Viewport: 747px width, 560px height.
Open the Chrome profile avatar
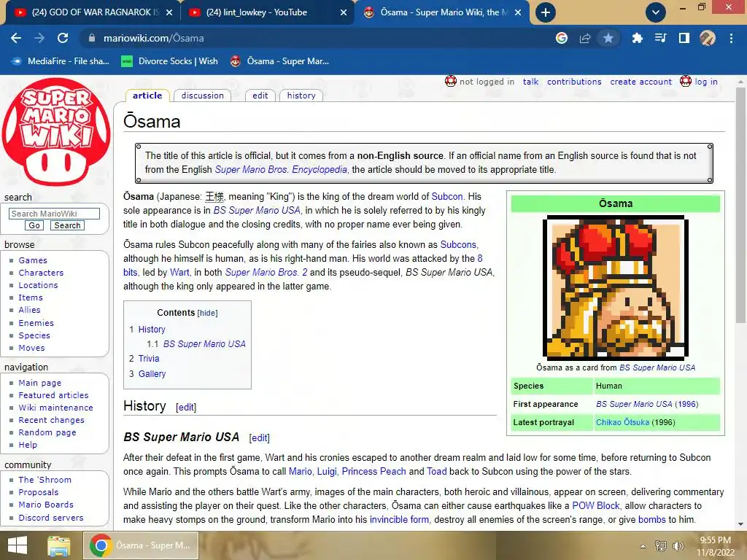[x=708, y=38]
